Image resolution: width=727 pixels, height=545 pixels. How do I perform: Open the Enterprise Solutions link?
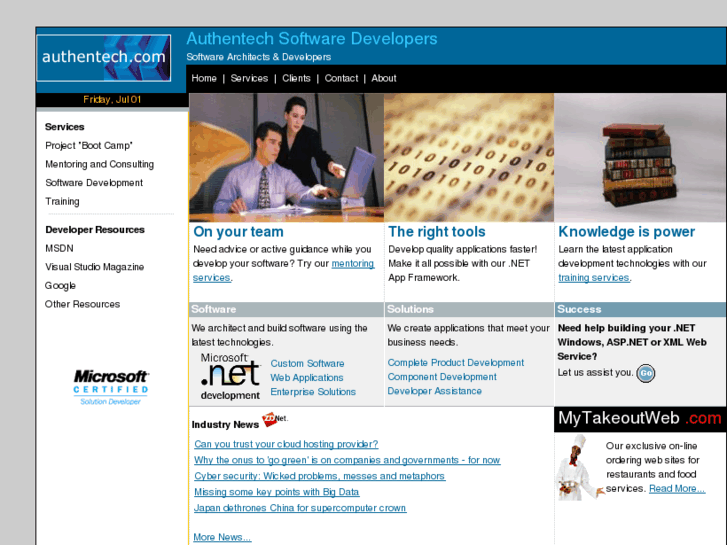(313, 392)
